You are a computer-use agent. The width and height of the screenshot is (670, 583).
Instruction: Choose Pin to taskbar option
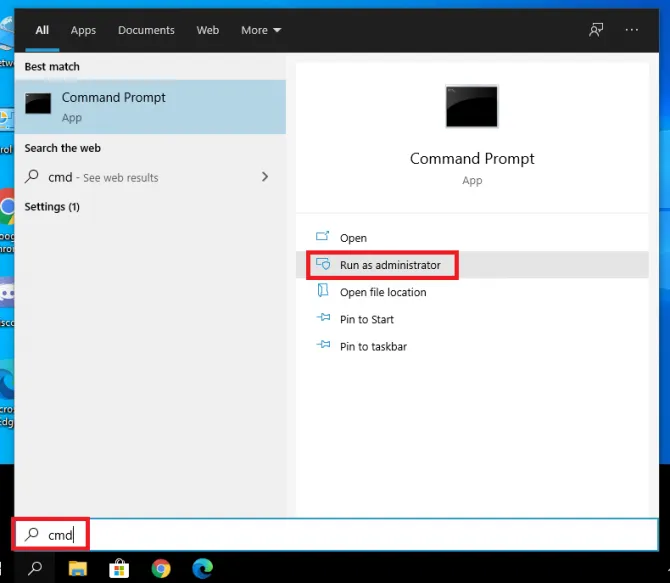point(373,346)
